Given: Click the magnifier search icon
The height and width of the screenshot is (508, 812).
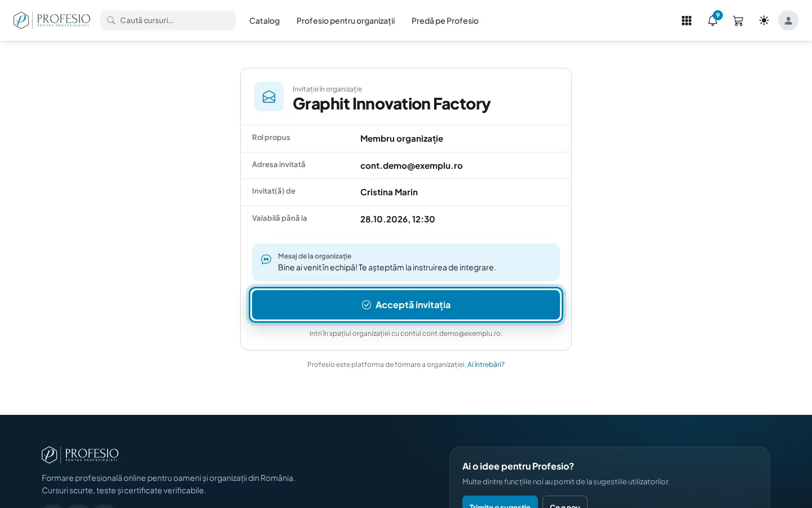Looking at the screenshot, I should pyautogui.click(x=111, y=20).
